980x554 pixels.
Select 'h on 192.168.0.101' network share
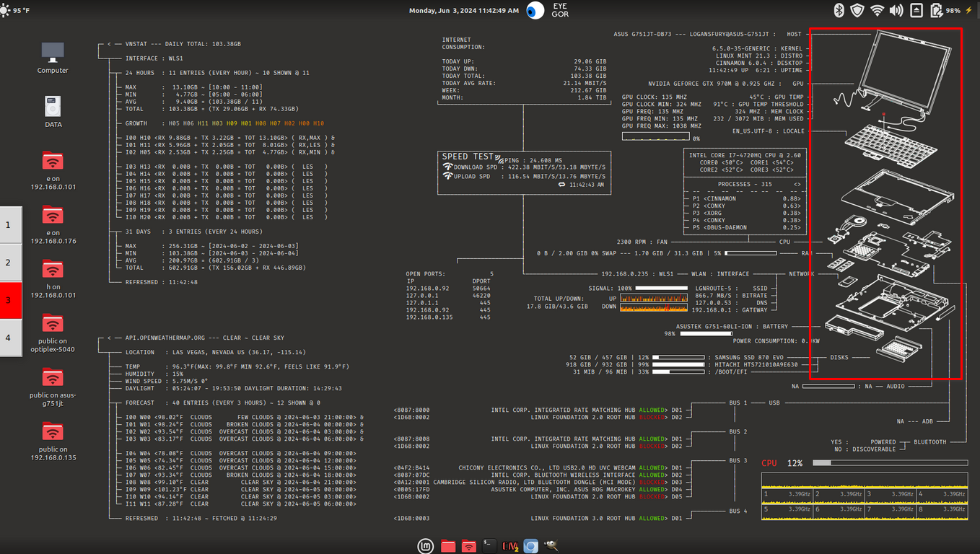point(53,279)
